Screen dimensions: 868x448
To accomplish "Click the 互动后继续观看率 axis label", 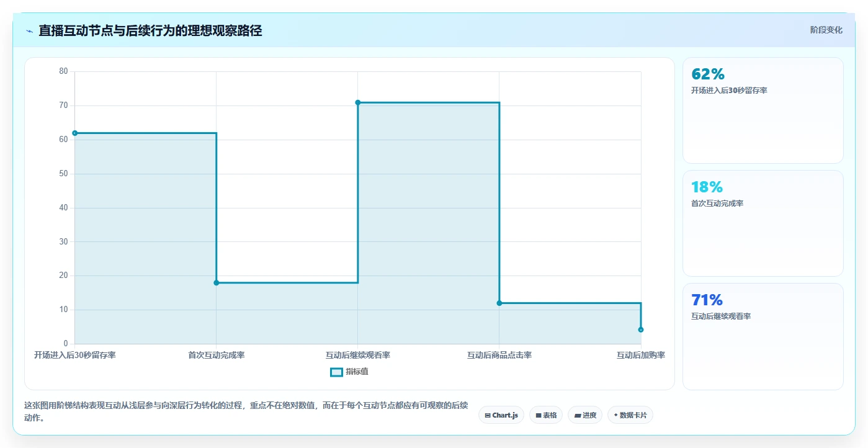I will (x=358, y=355).
